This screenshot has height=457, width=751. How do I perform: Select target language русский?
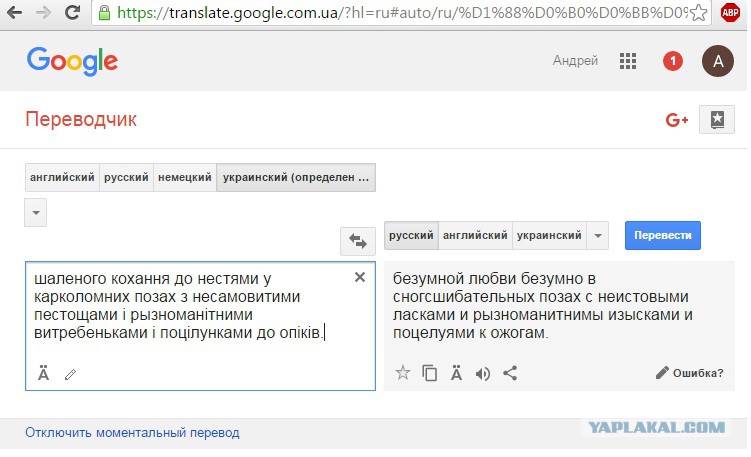411,235
